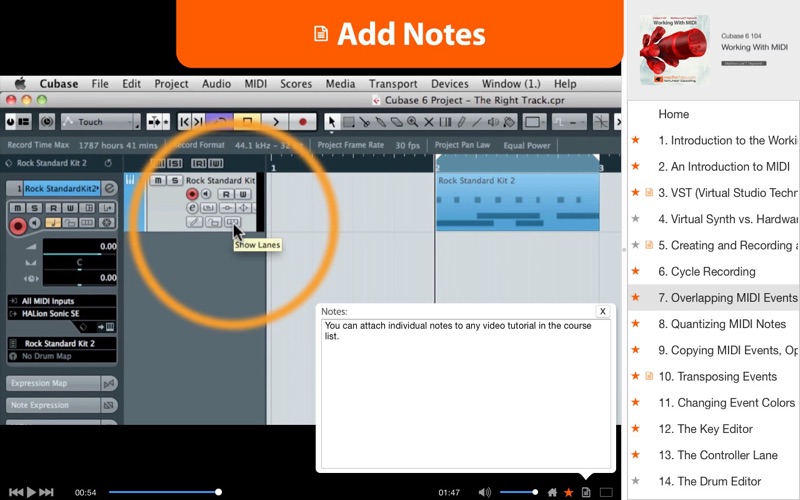Toggle Solo on the Rock Standard Kit track
The height and width of the screenshot is (500, 800).
pyautogui.click(x=174, y=180)
